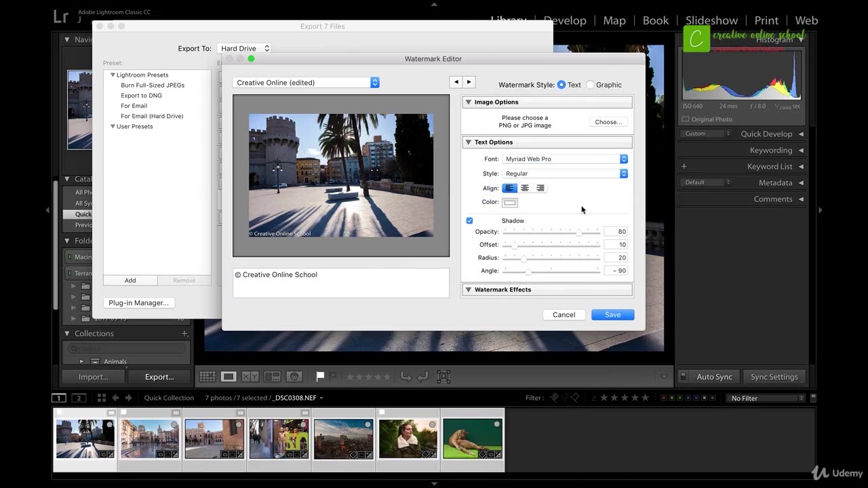Collapse the Image Options section

click(468, 102)
